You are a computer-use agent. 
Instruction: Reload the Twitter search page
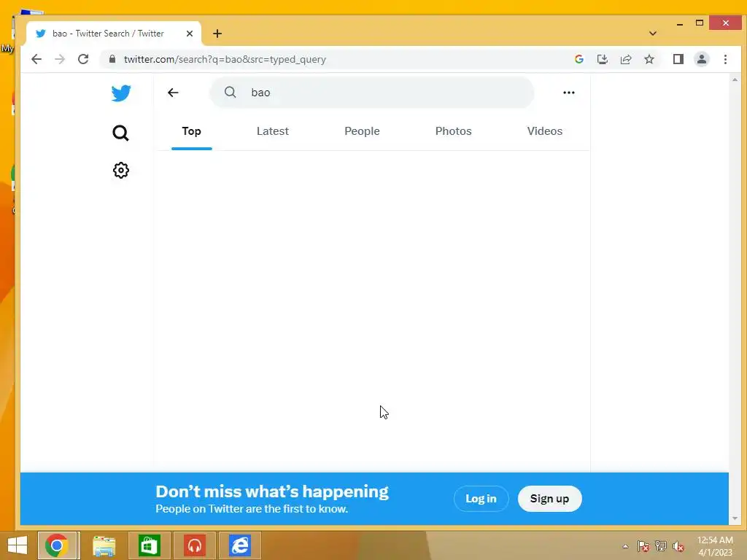83,59
